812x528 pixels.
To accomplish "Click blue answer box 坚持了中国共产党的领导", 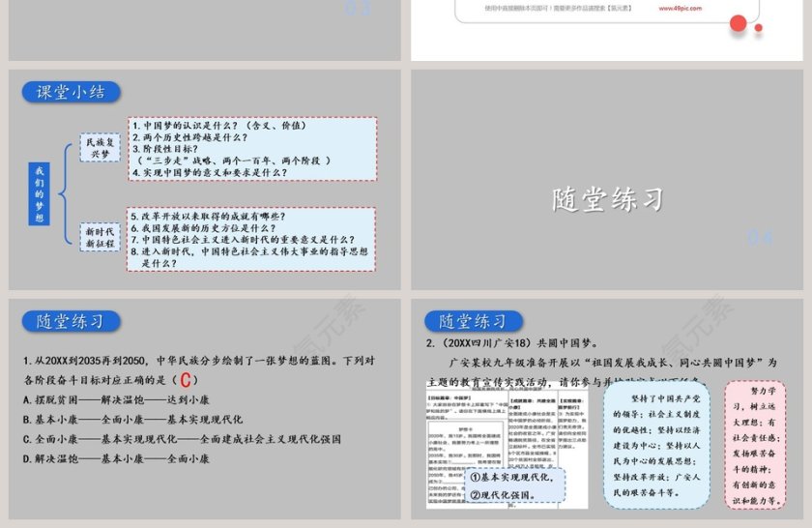I will tap(656, 445).
